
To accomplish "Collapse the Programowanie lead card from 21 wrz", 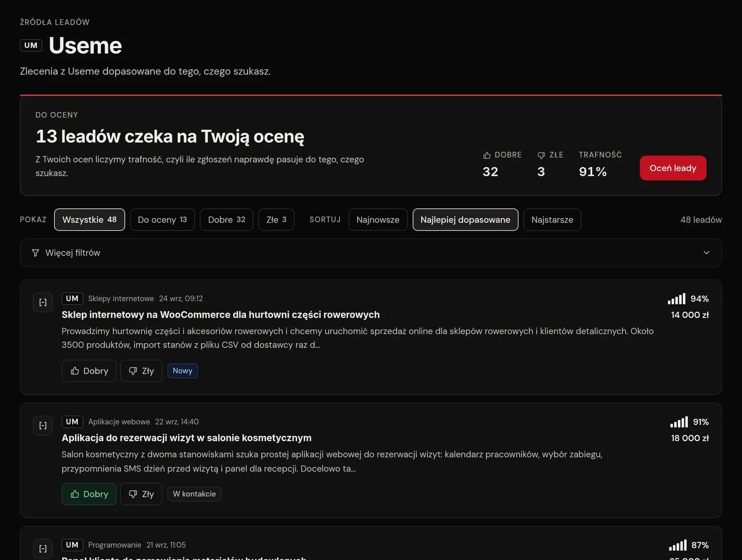I will coord(43,549).
